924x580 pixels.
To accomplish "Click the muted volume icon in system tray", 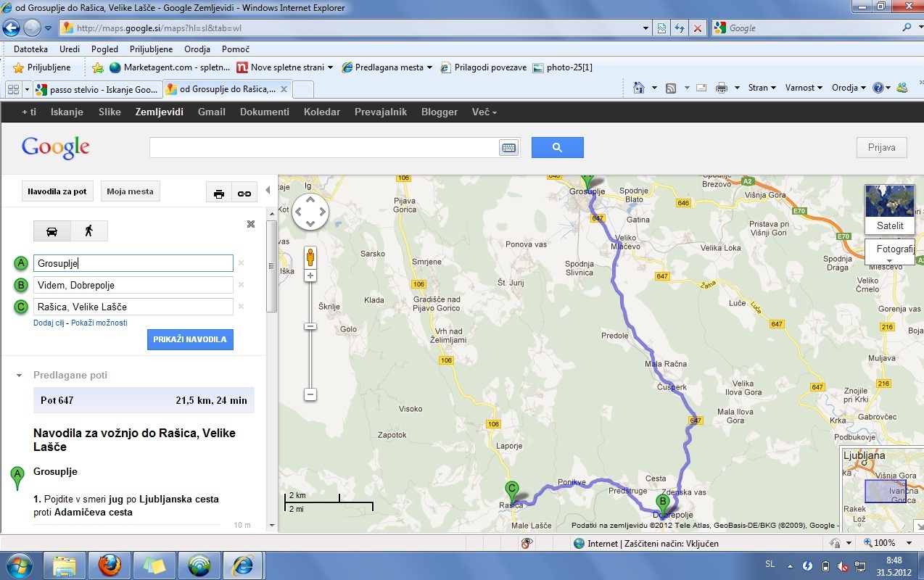I will click(x=843, y=565).
